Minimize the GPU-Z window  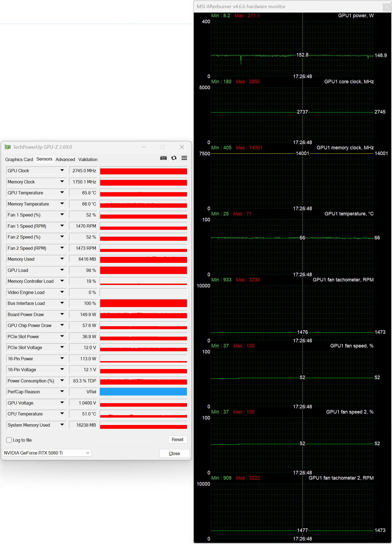click(144, 147)
